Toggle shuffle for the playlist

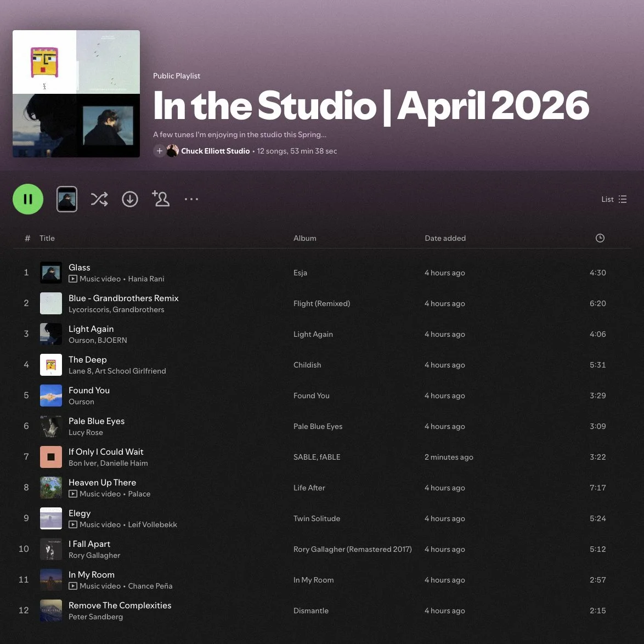99,199
